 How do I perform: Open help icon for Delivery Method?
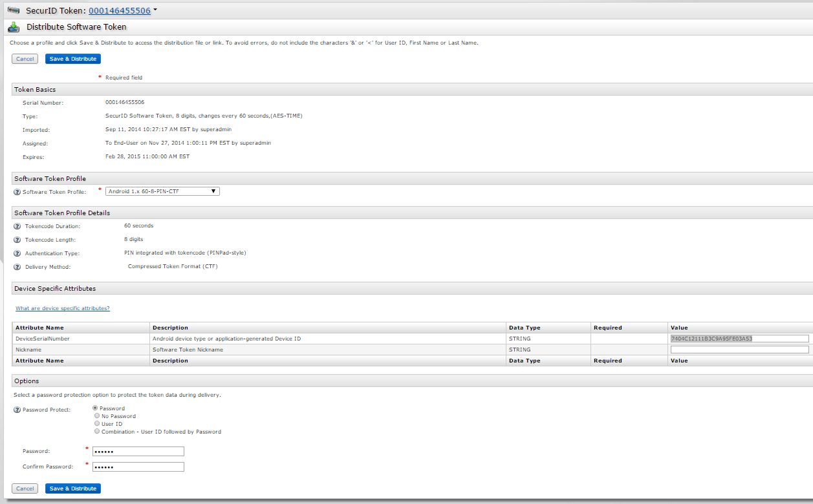[x=17, y=267]
